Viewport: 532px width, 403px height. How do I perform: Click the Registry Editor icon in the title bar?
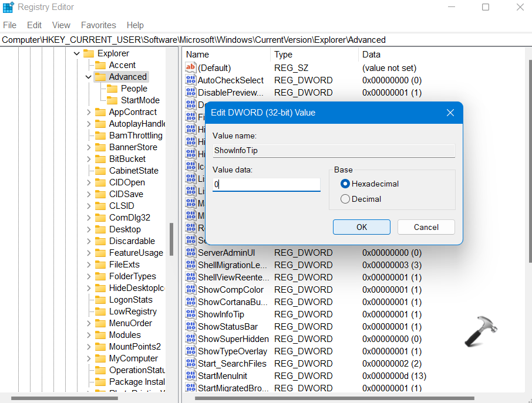[8, 7]
